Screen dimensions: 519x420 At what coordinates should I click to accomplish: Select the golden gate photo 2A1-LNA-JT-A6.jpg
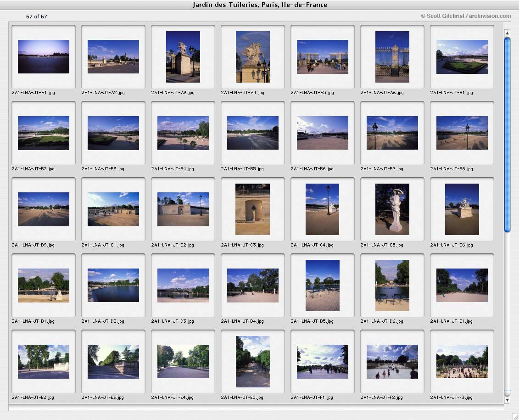pos(392,56)
